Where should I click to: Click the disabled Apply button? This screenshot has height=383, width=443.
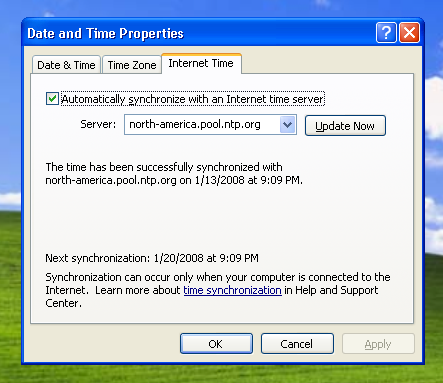click(378, 344)
